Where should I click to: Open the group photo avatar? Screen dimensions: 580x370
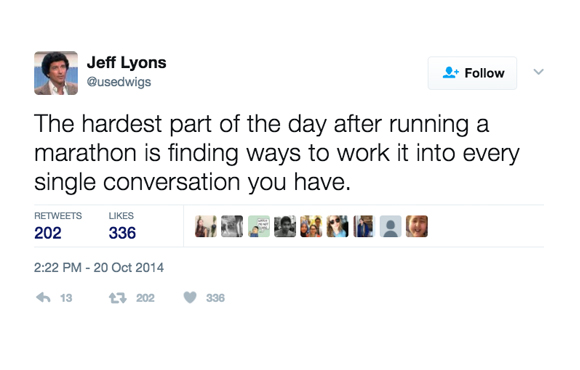[311, 226]
